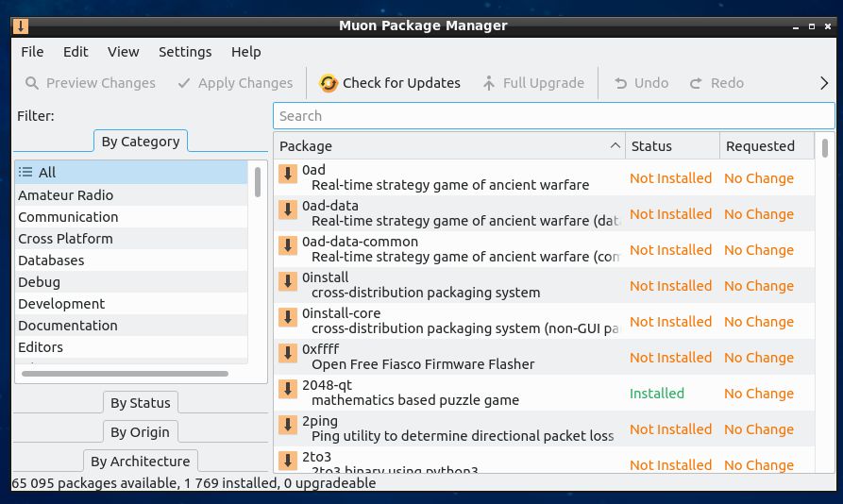Click the package icon for 2048-qt
The image size is (843, 504).
tap(288, 390)
